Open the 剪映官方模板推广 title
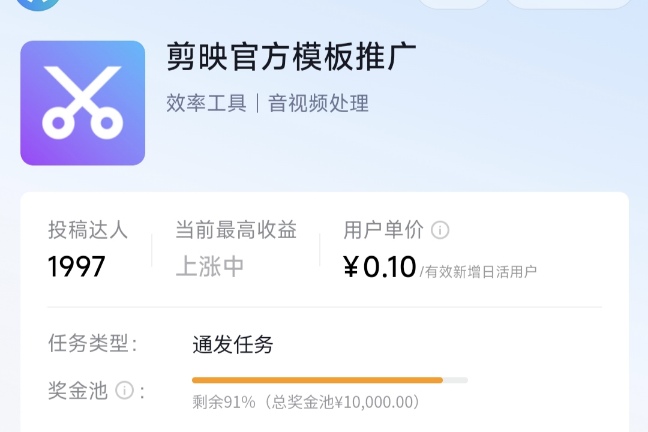 point(291,57)
